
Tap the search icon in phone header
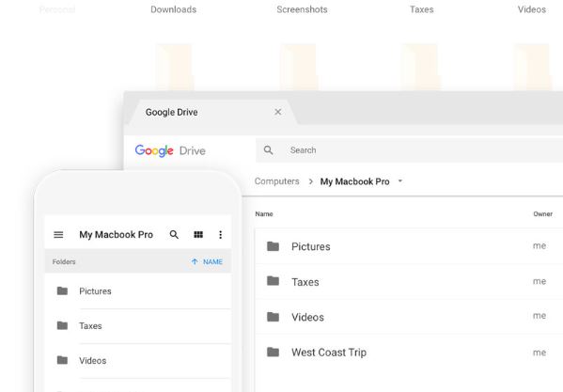point(174,235)
